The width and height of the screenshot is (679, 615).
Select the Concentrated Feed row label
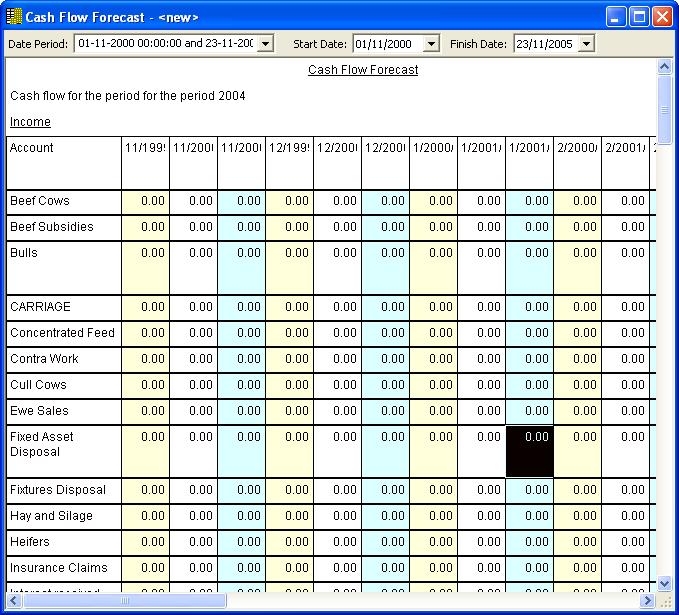64,333
